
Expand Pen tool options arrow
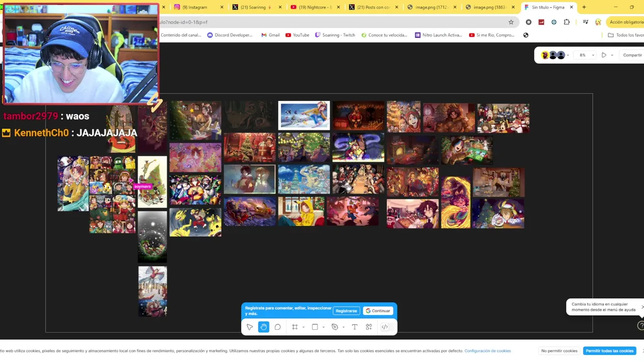coord(343,327)
